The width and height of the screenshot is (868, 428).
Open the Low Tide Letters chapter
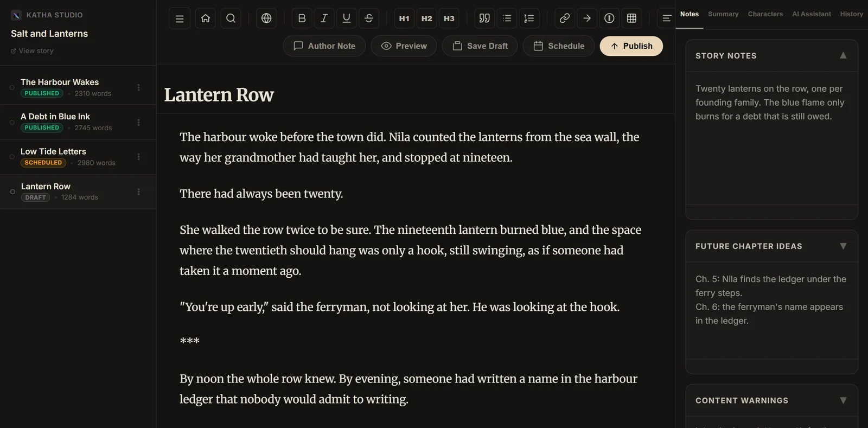point(78,157)
